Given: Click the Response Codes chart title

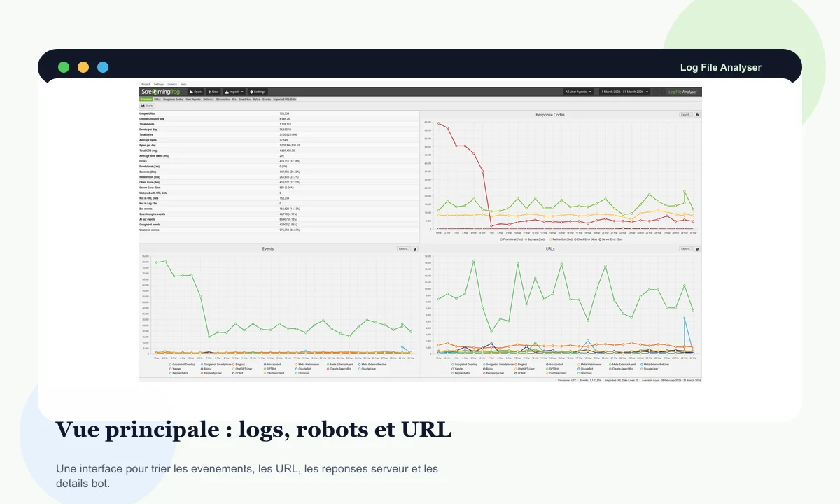Looking at the screenshot, I should pyautogui.click(x=550, y=114).
